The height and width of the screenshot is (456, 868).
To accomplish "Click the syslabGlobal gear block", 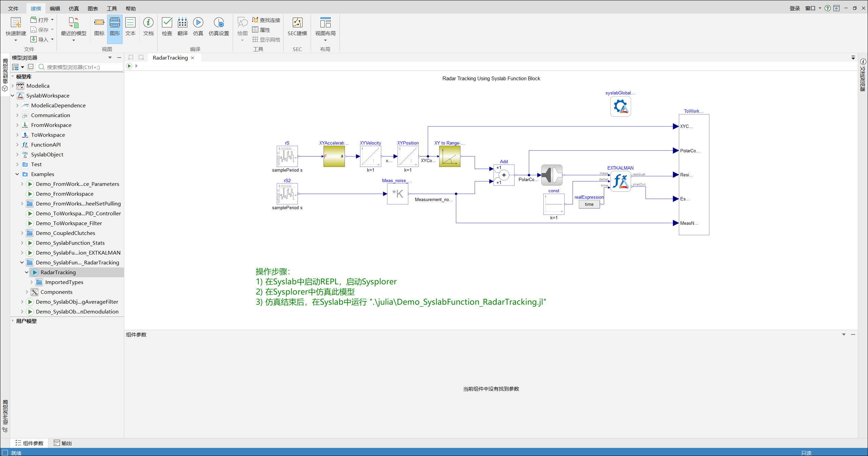I will [x=620, y=107].
